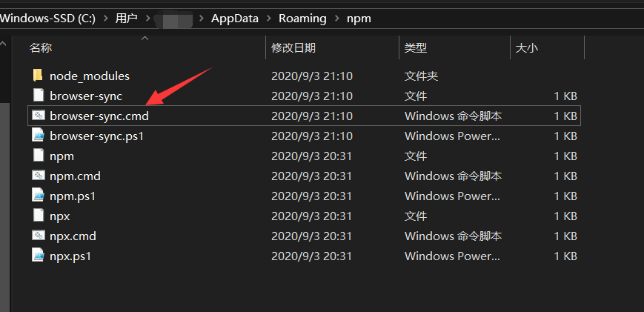
Task: Go to Roaming breadcrumb folder
Action: (x=302, y=19)
